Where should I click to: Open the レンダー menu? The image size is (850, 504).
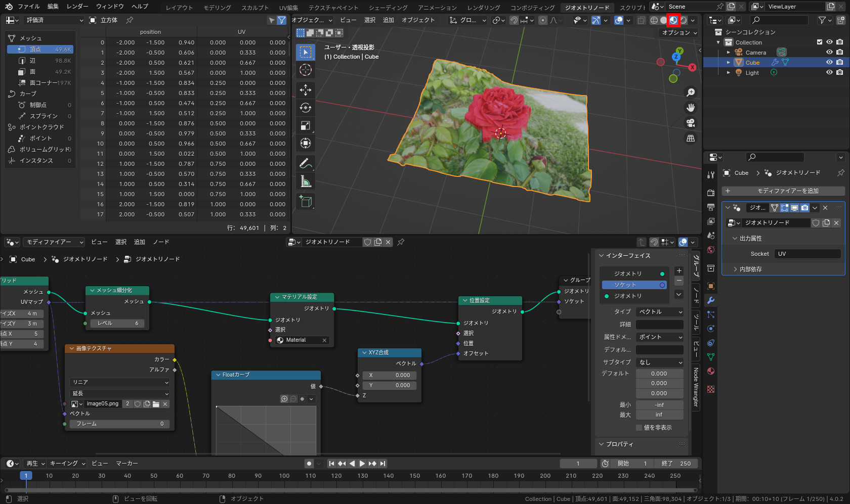click(x=78, y=6)
